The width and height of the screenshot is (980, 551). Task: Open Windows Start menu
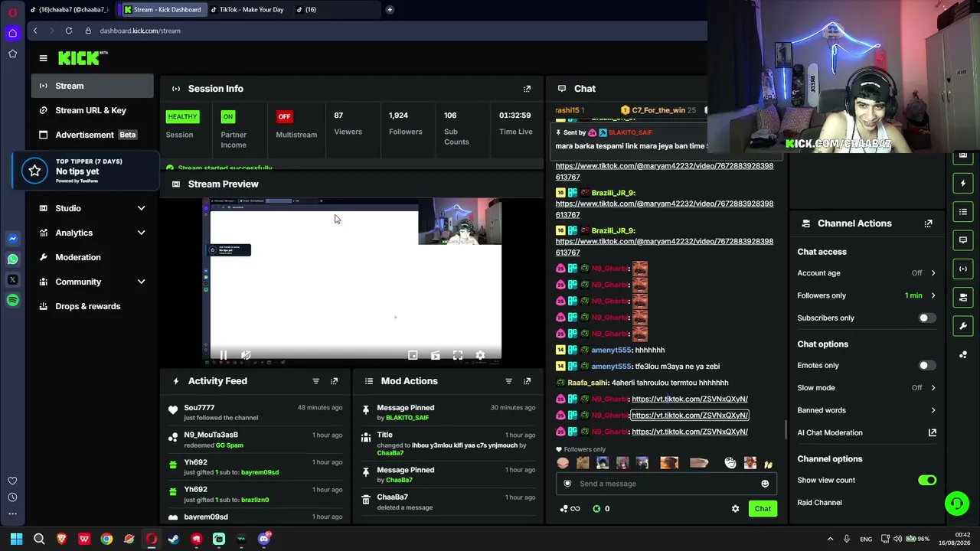pyautogui.click(x=16, y=539)
